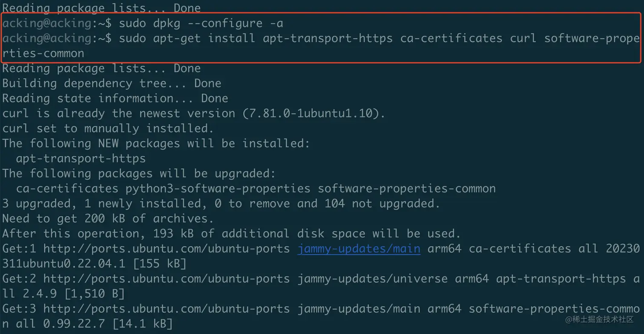
Task: Click the NEW packages will be installed line
Action: 156,143
